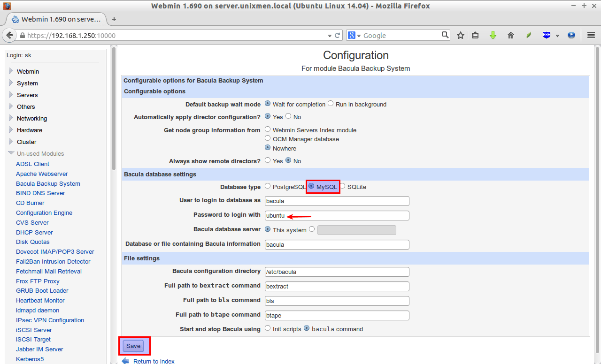Click the bookmark star icon
This screenshot has height=364, width=601.
click(461, 35)
